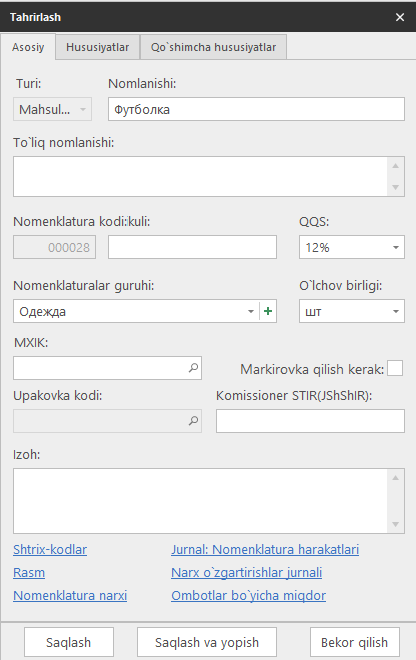
Task: Open Narx o`zgartirishlar jurnali link
Action: point(246,572)
